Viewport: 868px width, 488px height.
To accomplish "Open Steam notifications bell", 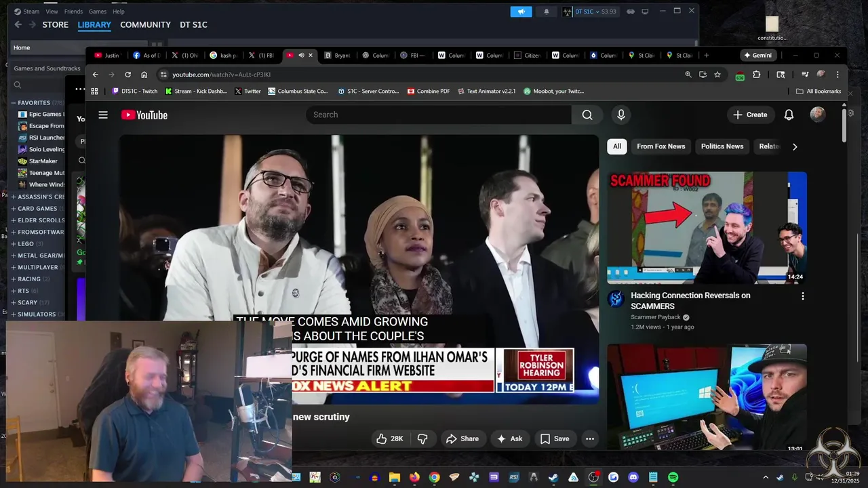I will coord(547,12).
